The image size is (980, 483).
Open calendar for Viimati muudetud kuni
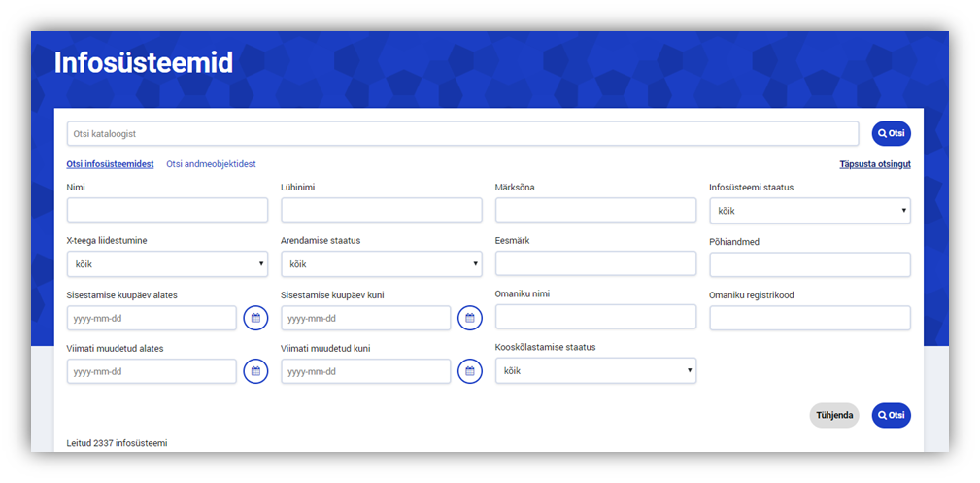pyautogui.click(x=470, y=371)
